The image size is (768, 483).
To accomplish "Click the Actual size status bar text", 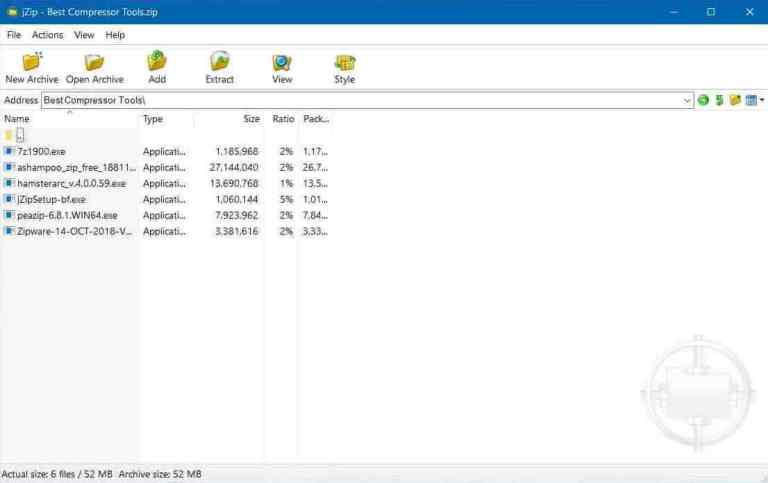I will (57, 474).
